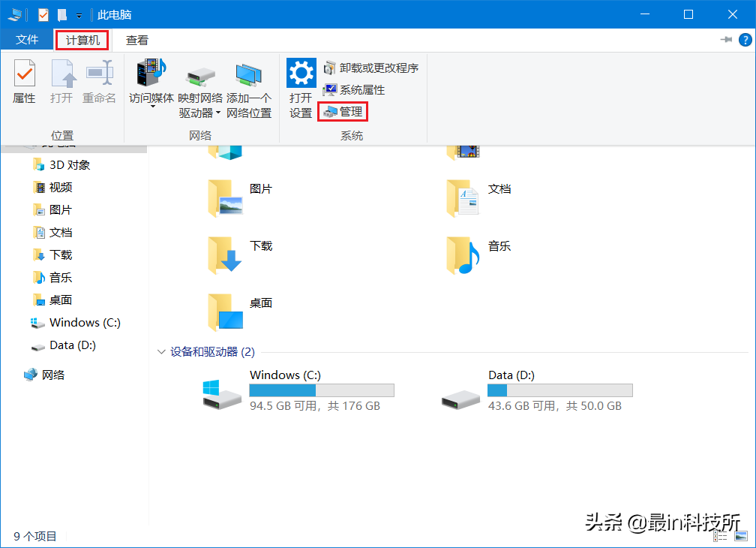
Task: Select the Windows (C:) drive icon in main pane
Action: [222, 395]
